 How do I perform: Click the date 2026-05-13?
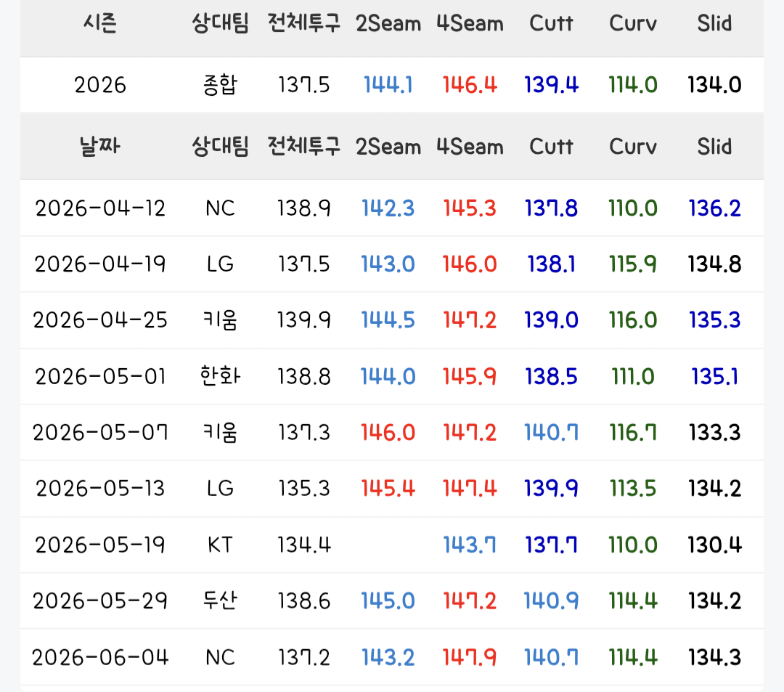click(100, 489)
